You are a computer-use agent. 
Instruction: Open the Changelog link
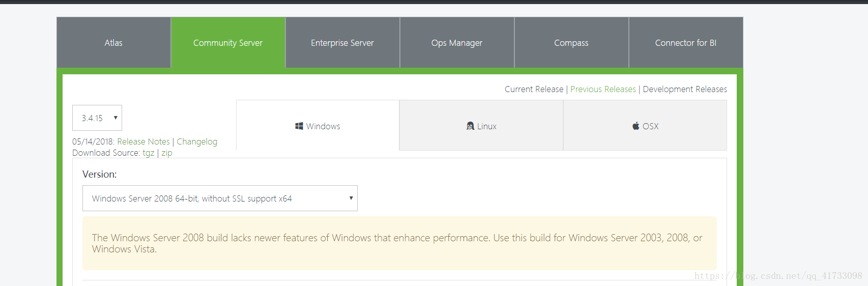pos(197,141)
